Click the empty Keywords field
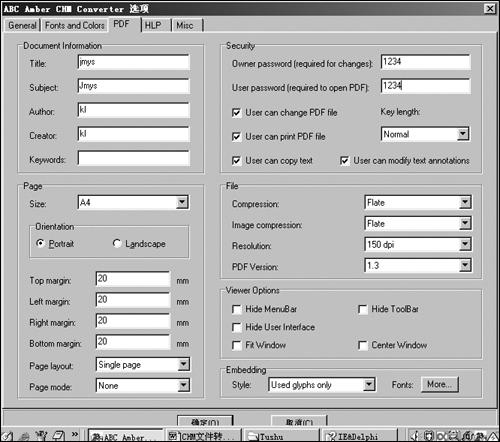 pos(134,158)
